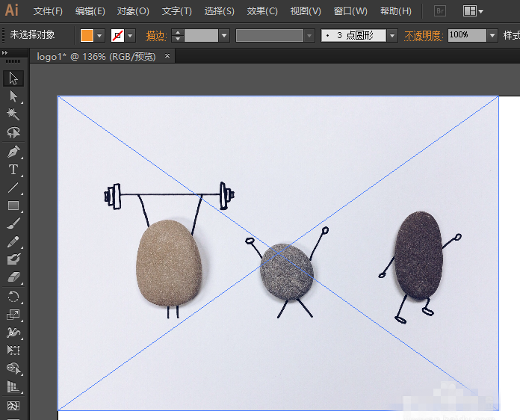
Task: Select the Type tool
Action: click(x=13, y=170)
